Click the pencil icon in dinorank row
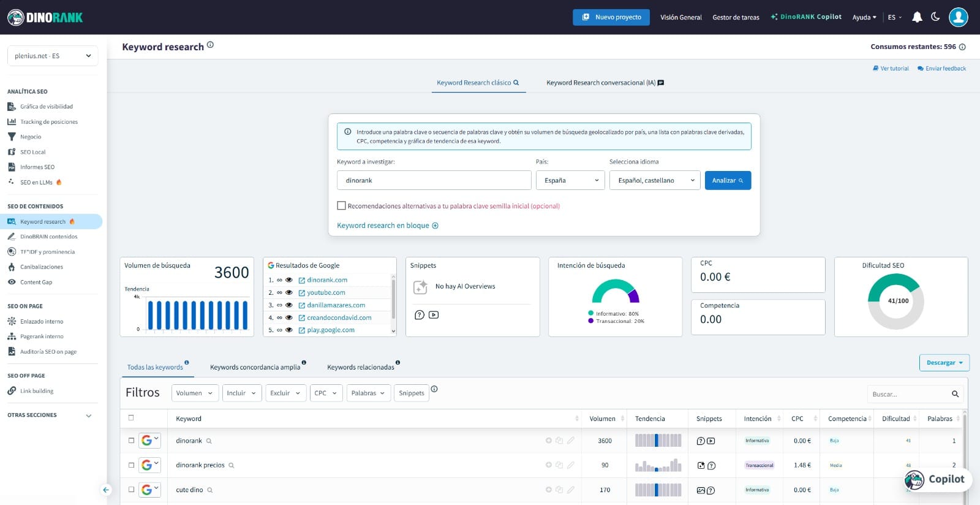 tap(571, 441)
